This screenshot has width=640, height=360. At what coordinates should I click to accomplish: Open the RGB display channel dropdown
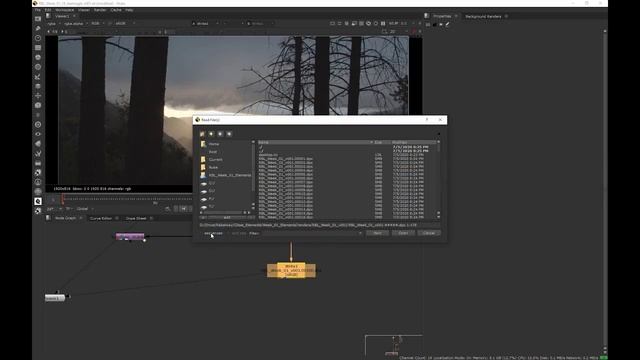pos(98,24)
